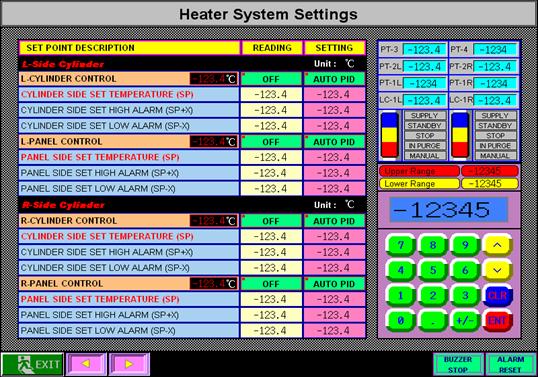This screenshot has height=377, width=538.
Task: Go to next page with right arrow
Action: 129,364
